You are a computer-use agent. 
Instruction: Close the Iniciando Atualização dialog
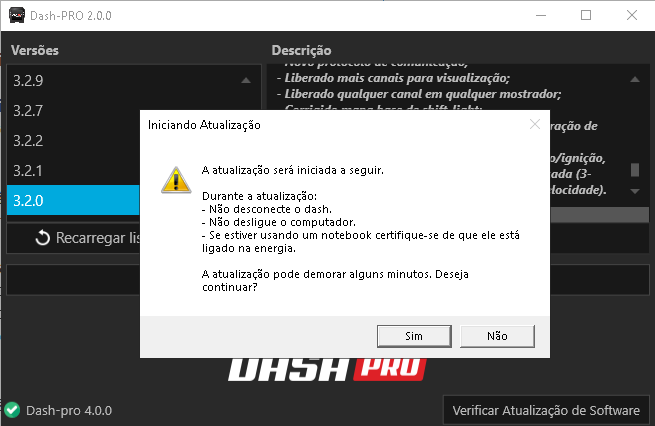point(535,124)
